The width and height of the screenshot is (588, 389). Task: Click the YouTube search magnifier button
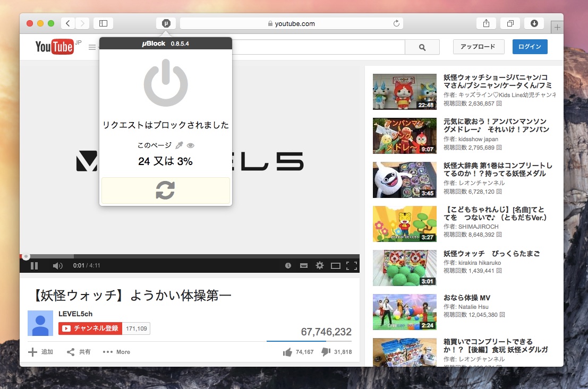click(422, 47)
